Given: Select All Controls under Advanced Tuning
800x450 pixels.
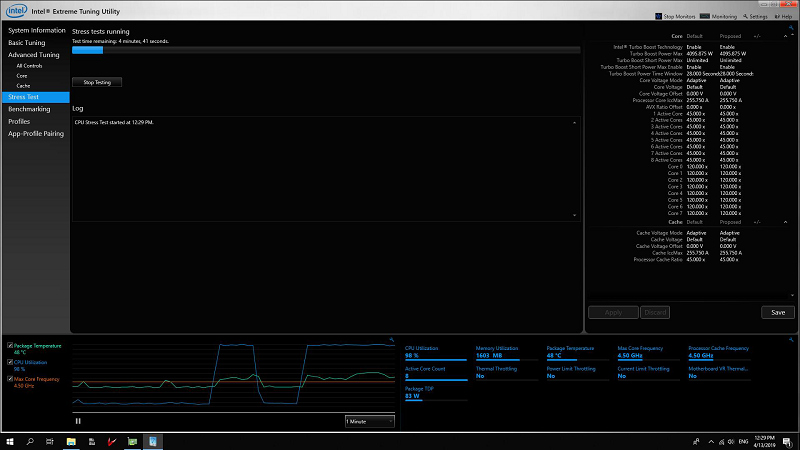Looking at the screenshot, I should pos(29,66).
